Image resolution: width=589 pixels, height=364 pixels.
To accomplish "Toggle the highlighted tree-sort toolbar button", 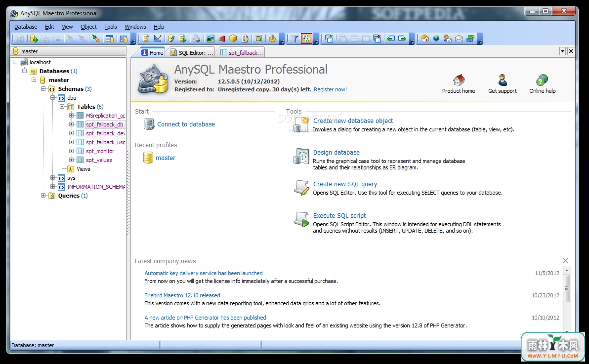I will pyautogui.click(x=306, y=39).
